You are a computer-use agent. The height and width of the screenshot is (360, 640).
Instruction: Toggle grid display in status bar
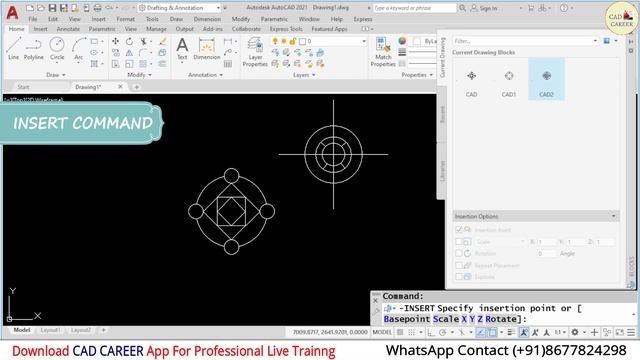400,332
